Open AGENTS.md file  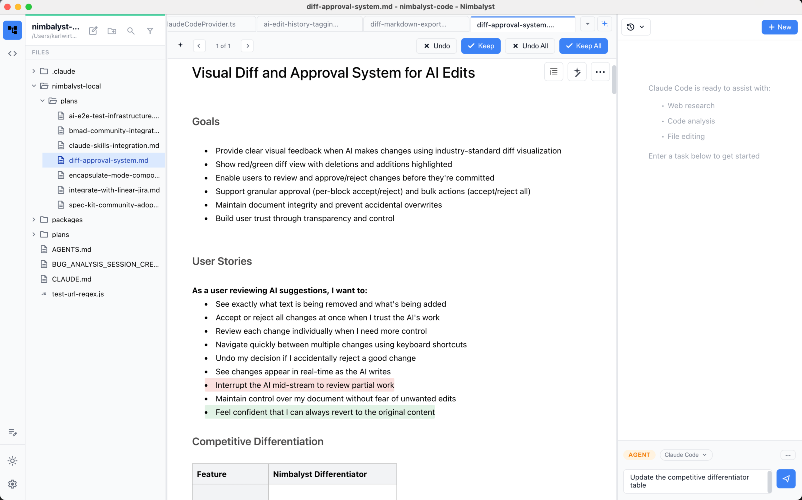point(72,249)
